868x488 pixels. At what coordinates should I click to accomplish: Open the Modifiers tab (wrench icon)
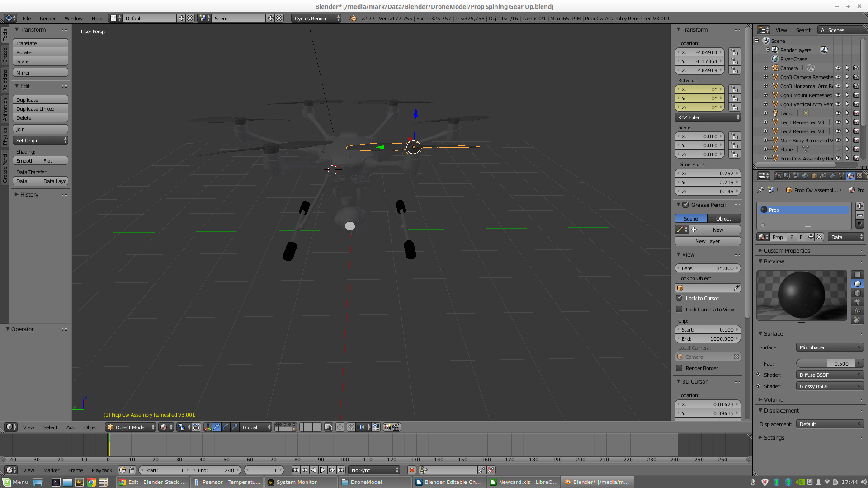(832, 176)
